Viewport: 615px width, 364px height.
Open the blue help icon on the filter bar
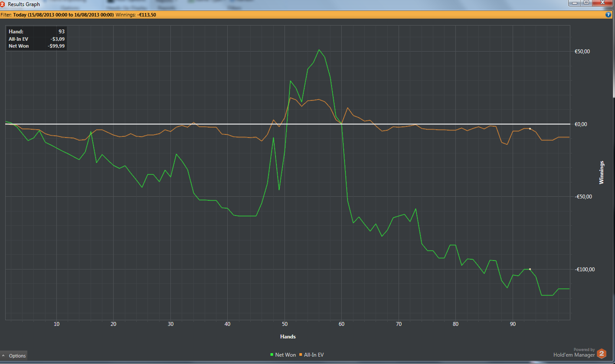(608, 15)
